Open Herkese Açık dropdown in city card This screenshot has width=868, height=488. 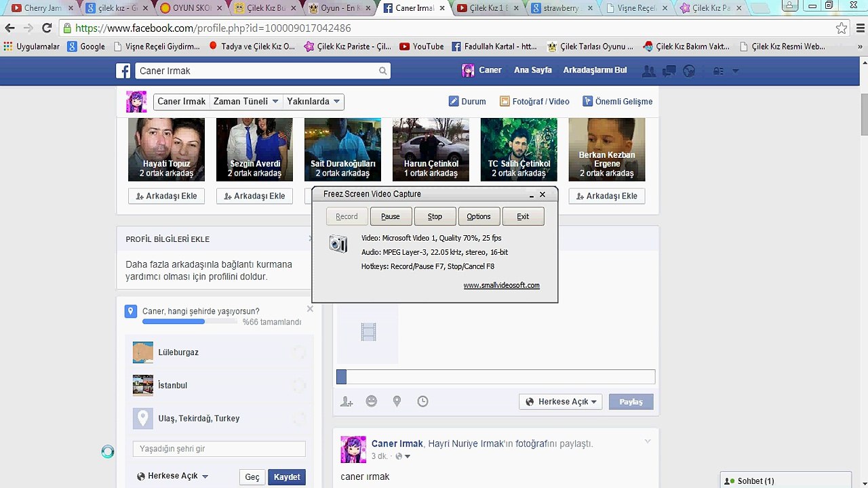pyautogui.click(x=172, y=476)
